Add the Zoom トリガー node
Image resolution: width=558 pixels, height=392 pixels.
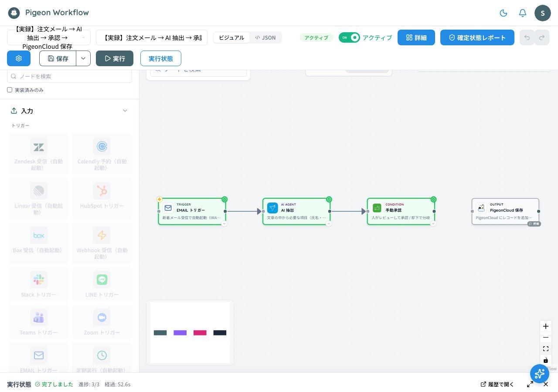[102, 321]
